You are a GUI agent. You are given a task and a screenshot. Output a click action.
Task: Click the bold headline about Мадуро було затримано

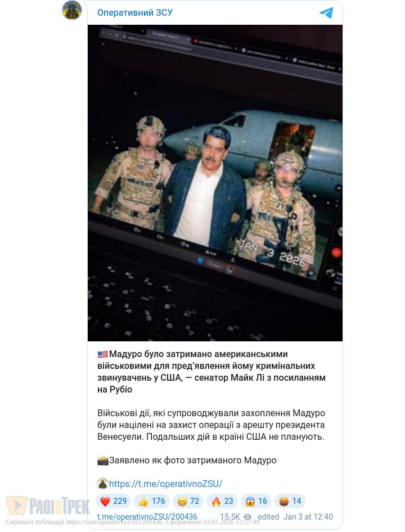[x=211, y=372]
